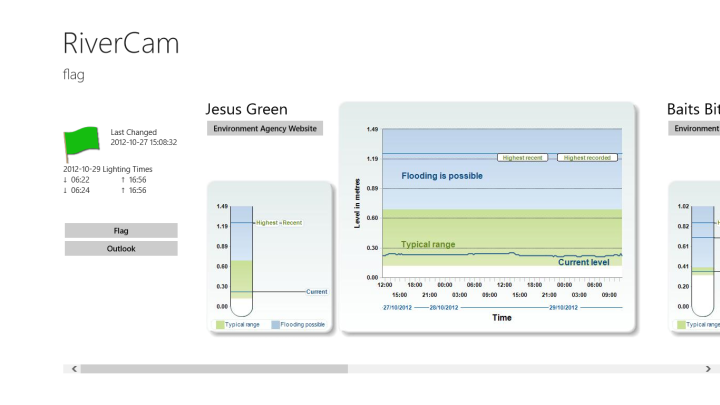
Task: Click the sunrise down-arrow beside 06:22
Action: tap(66, 180)
